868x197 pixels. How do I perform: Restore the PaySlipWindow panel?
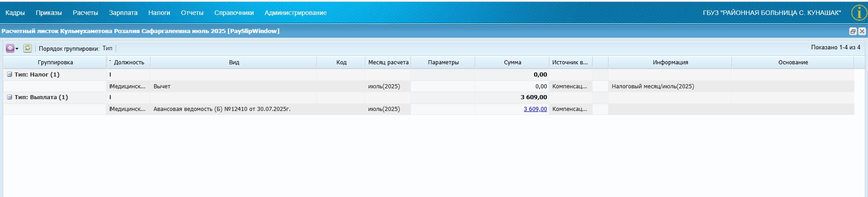tap(853, 31)
